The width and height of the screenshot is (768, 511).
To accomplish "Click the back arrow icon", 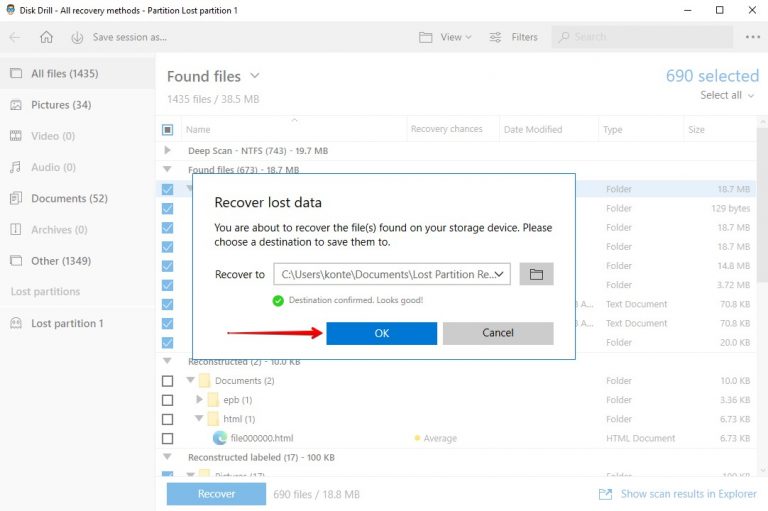I will pyautogui.click(x=15, y=37).
